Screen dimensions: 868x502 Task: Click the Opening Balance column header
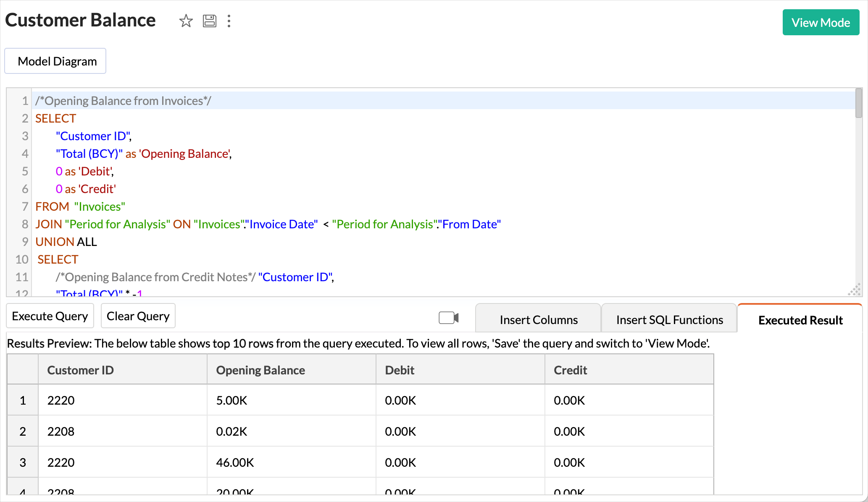point(260,370)
